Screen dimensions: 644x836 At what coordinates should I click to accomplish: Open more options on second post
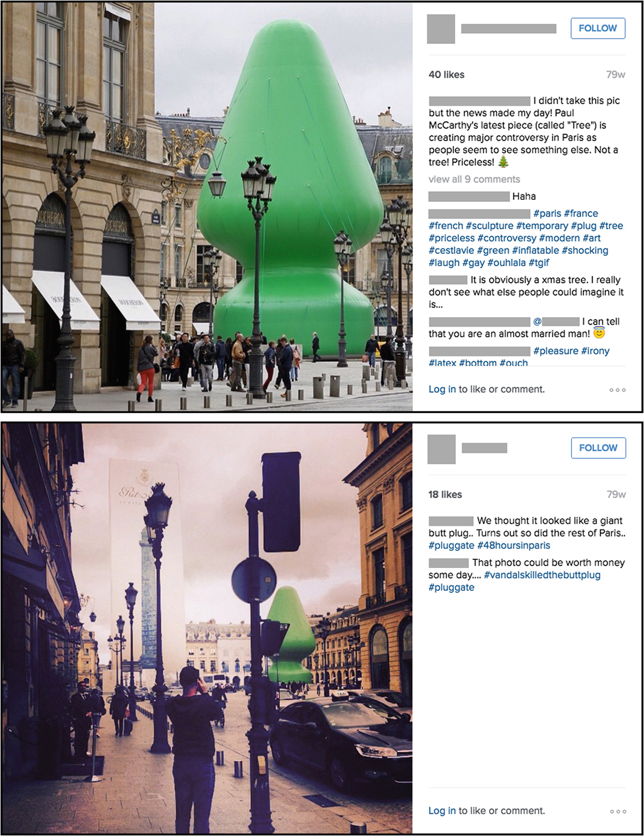pyautogui.click(x=618, y=811)
